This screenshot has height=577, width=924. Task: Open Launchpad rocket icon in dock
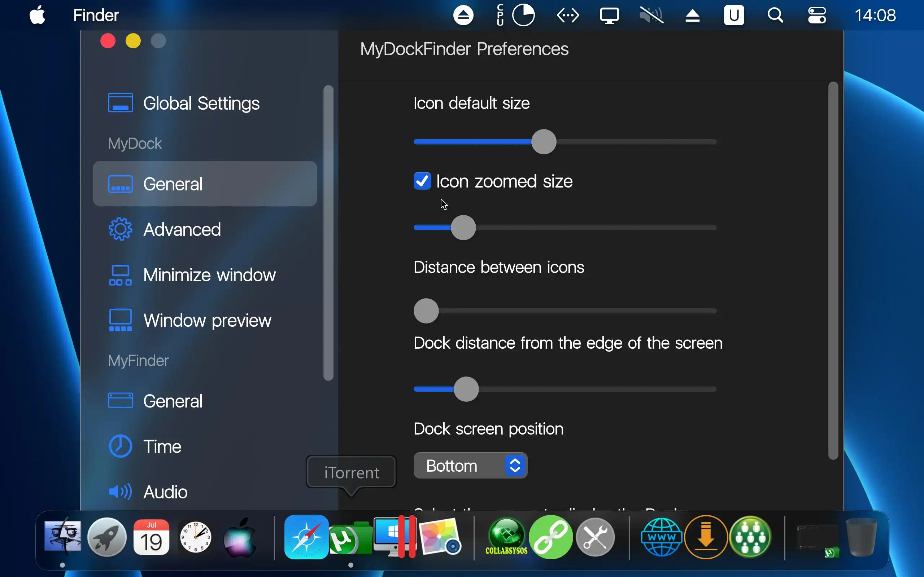pos(107,537)
